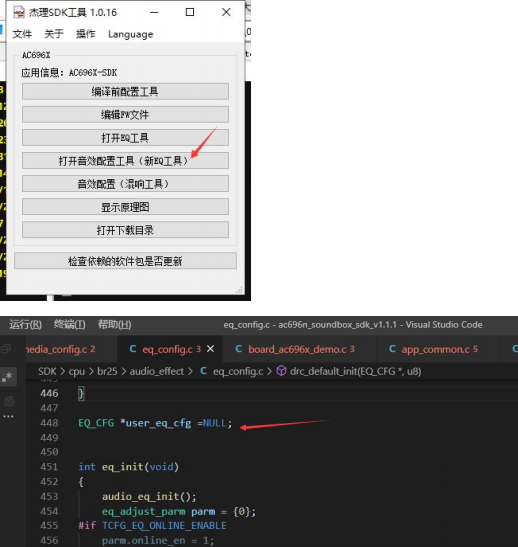Maximize the 杰理SDK工具 window
This screenshot has width=518, height=547.
click(190, 12)
